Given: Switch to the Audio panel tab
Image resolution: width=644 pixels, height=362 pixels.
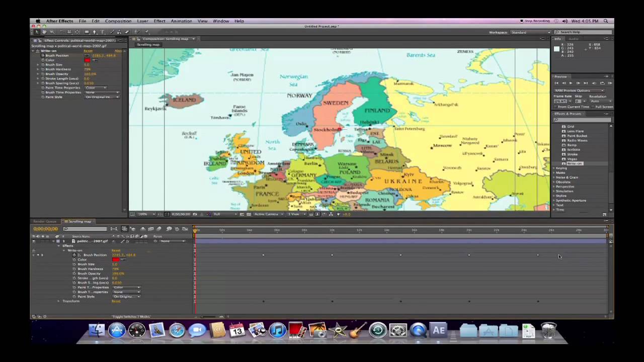Looking at the screenshot, I should [574, 39].
